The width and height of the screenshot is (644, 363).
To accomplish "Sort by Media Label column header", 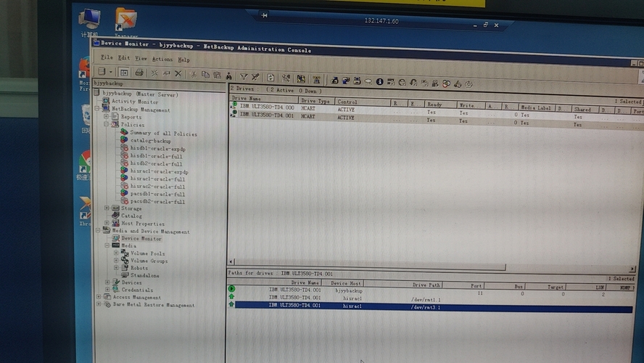I will coord(536,107).
